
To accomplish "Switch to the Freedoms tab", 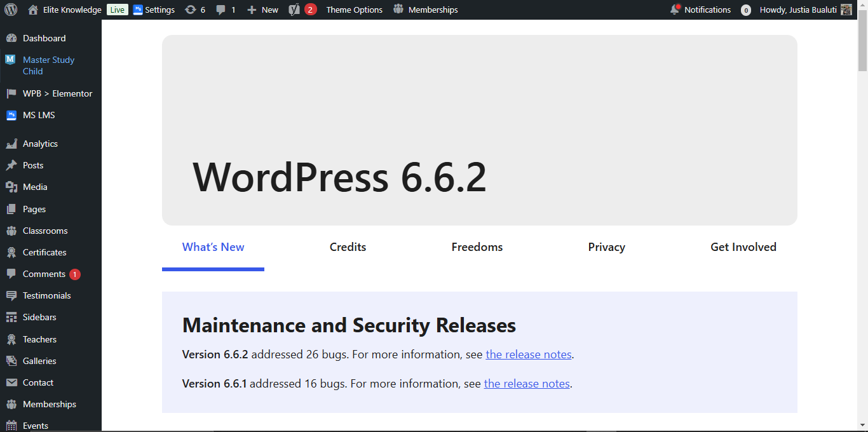I will click(x=477, y=248).
